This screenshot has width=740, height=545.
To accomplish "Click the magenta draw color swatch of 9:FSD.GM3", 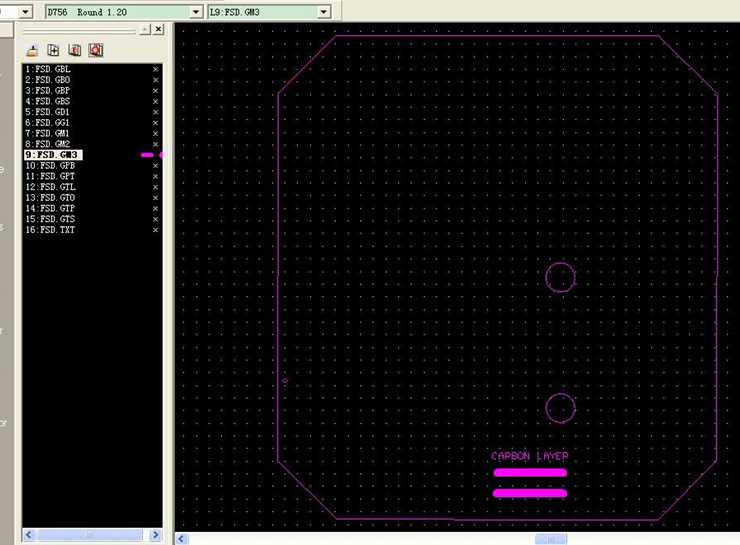I will [147, 155].
